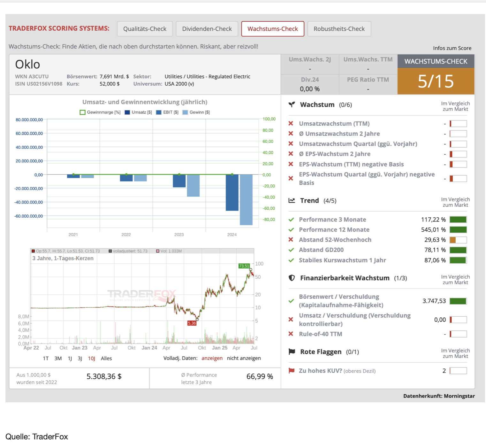This screenshot has width=486, height=448.
Task: Click the Rote Flaggen flag icon
Action: (292, 352)
